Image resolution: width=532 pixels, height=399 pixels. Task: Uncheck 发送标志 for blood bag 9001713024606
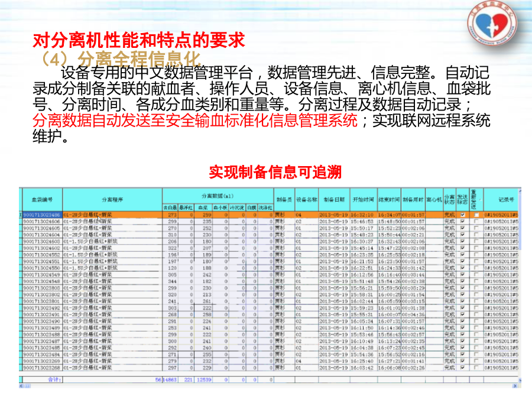point(462,221)
